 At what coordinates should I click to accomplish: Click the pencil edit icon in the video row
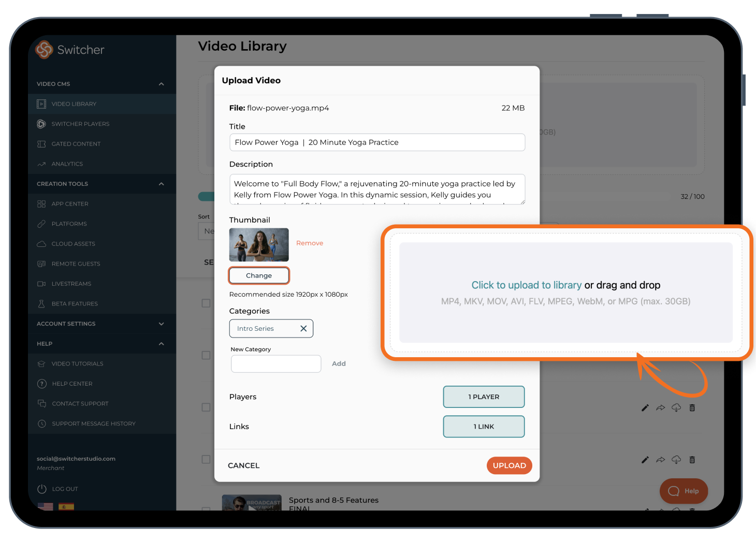point(645,408)
